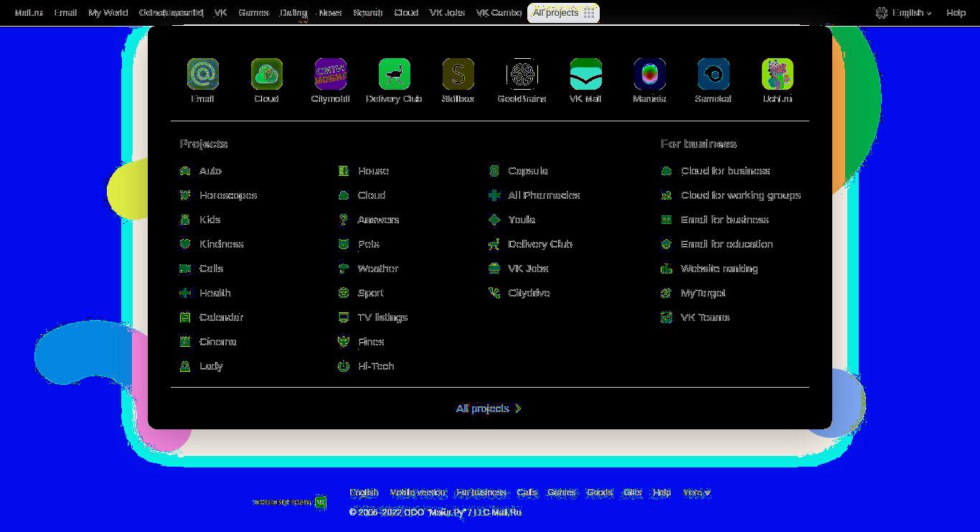The width and height of the screenshot is (980, 532).
Task: Select Games in top navigation
Action: coord(253,13)
